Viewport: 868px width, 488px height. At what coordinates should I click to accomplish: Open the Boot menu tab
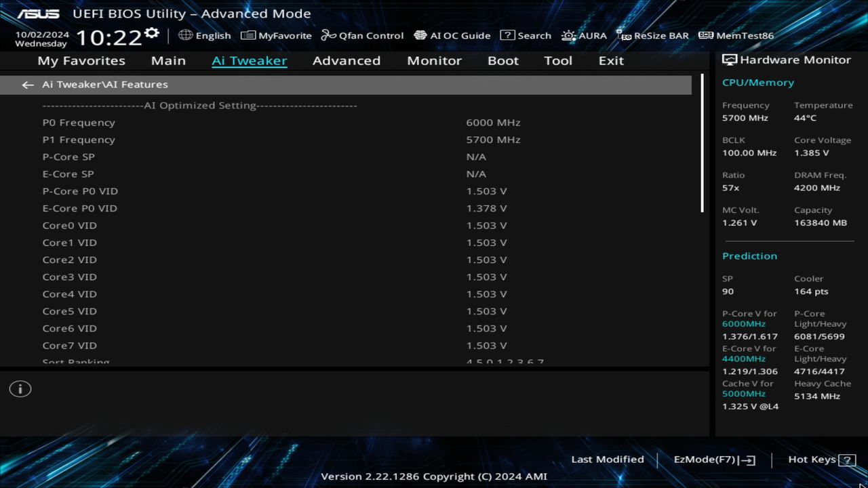pos(503,60)
